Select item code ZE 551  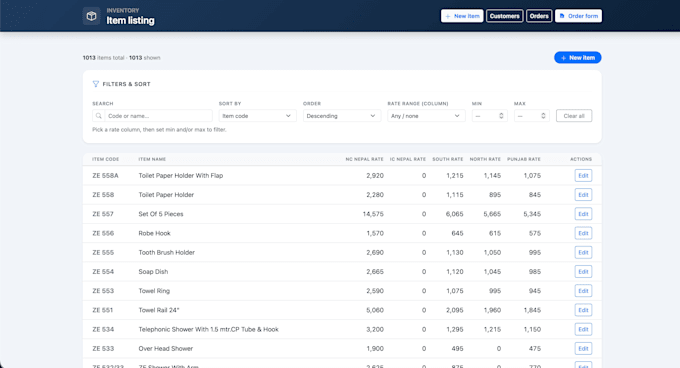pos(103,310)
